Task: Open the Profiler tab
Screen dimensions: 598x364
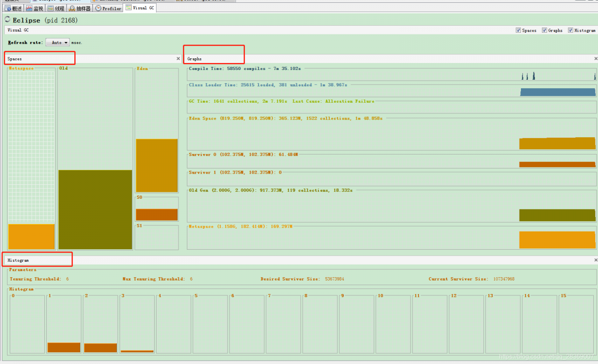Action: coord(108,8)
